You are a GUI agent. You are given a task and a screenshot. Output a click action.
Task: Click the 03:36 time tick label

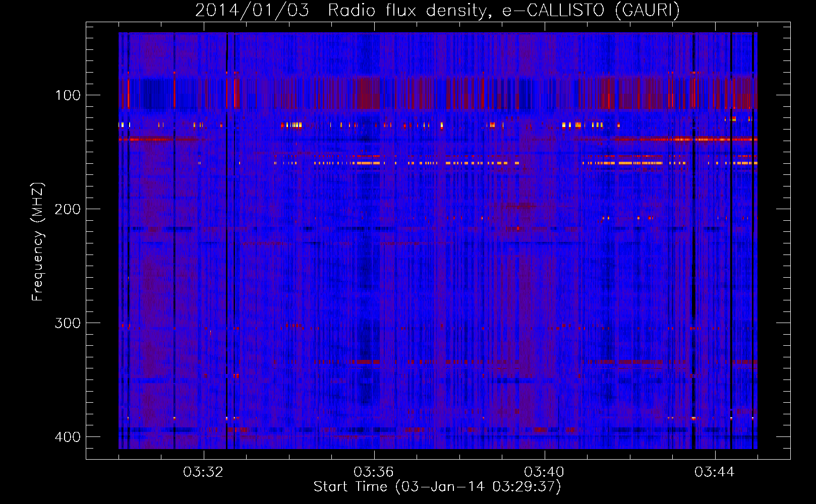click(x=374, y=472)
